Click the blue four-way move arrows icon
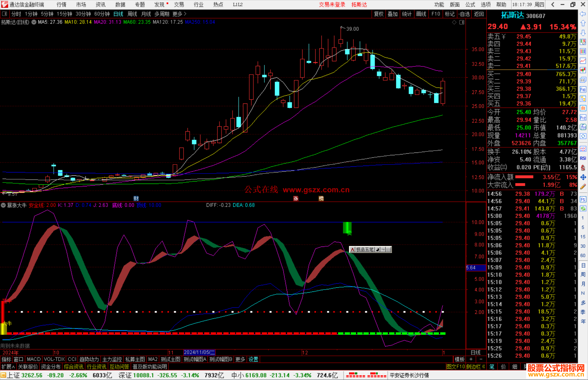Viewport: 588px width, 380px height. click(x=583, y=177)
